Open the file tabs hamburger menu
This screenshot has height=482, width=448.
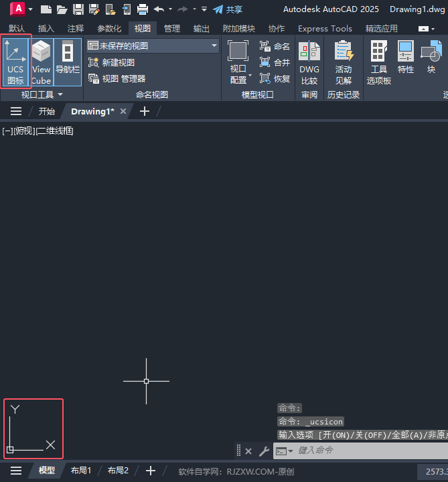click(x=16, y=111)
